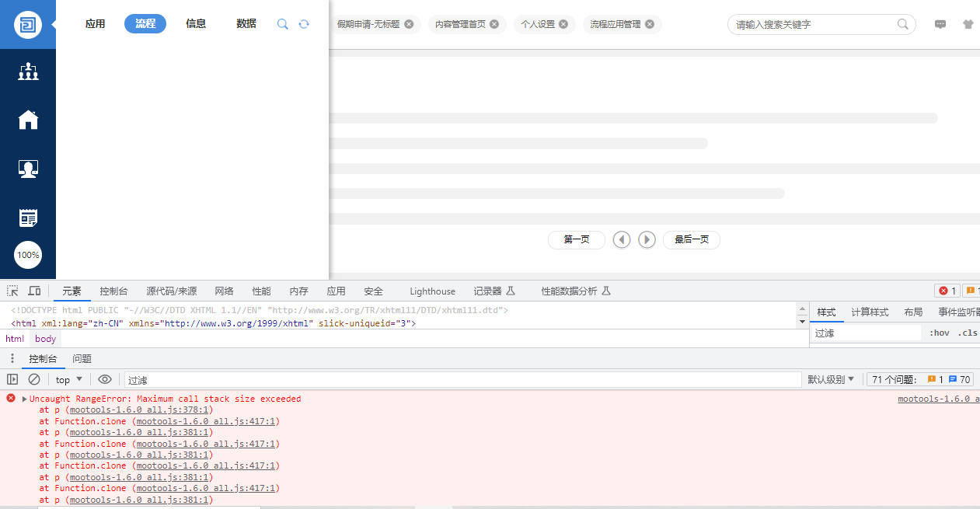Select html in the DOM breadcrumb

(15, 339)
